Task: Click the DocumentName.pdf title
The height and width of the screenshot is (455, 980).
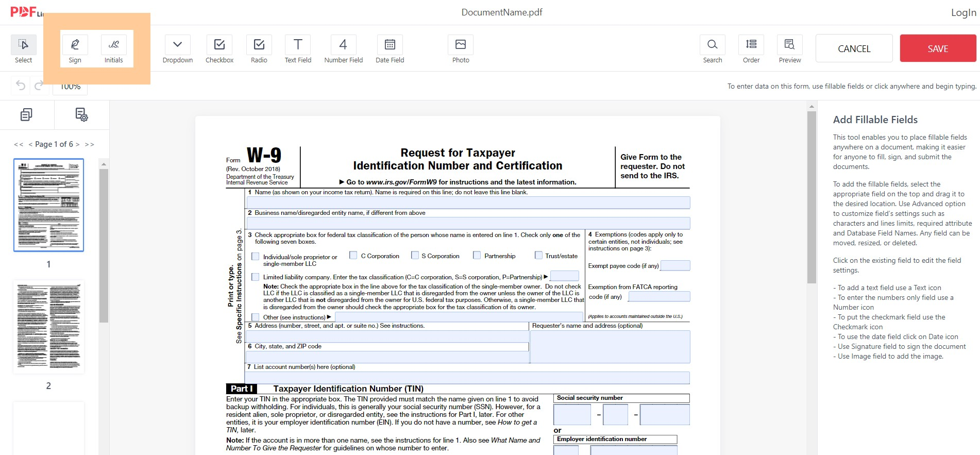Action: [x=502, y=12]
